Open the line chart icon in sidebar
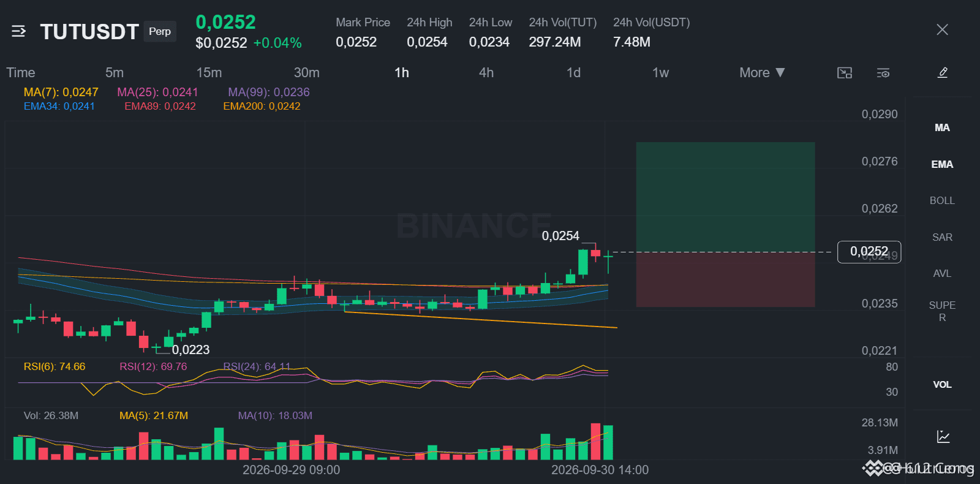Image resolution: width=980 pixels, height=484 pixels. [943, 436]
